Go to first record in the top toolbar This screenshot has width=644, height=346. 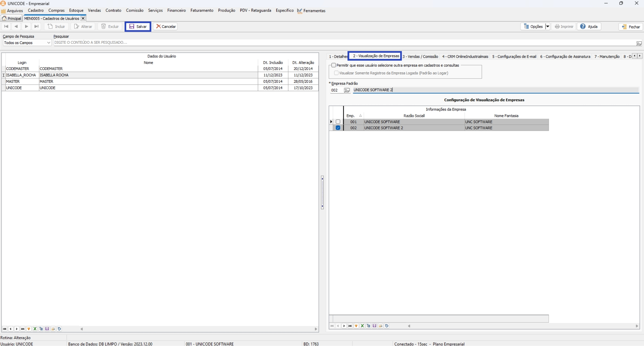point(6,26)
